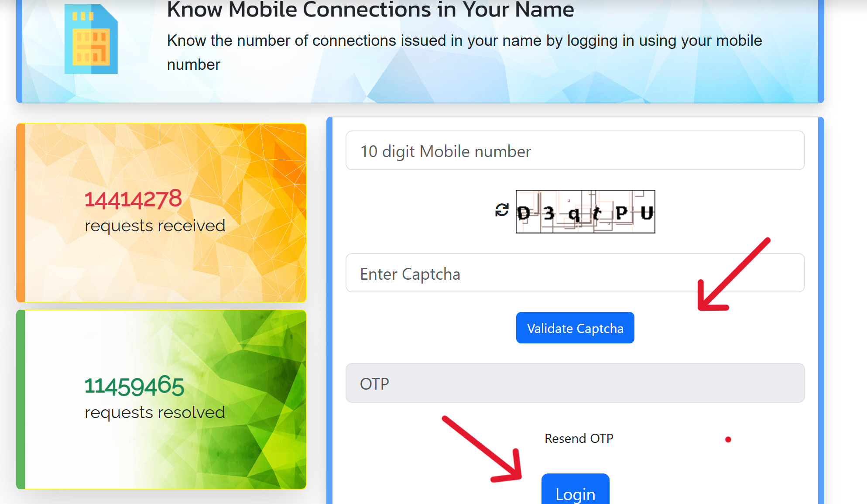This screenshot has width=867, height=504.
Task: Refresh the captcha image
Action: pos(502,210)
